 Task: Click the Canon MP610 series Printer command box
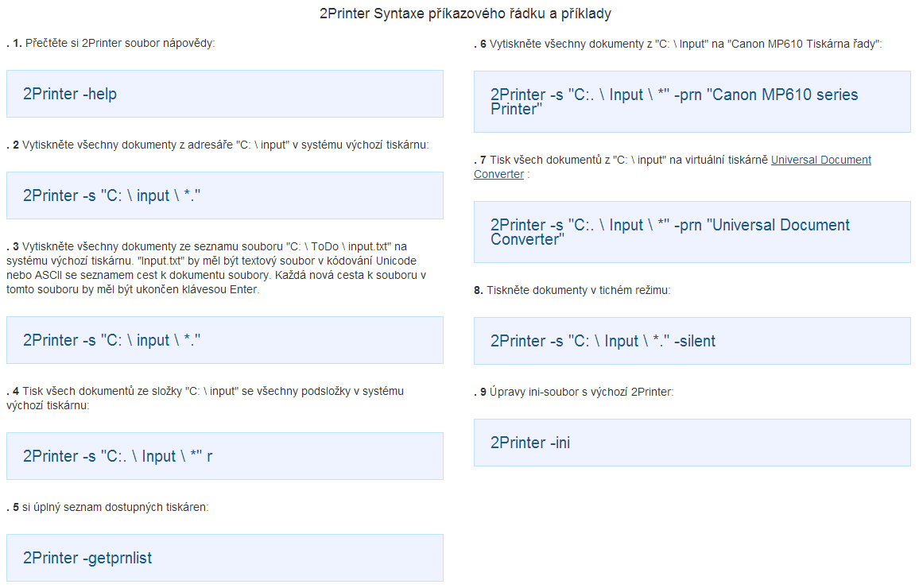tap(692, 102)
